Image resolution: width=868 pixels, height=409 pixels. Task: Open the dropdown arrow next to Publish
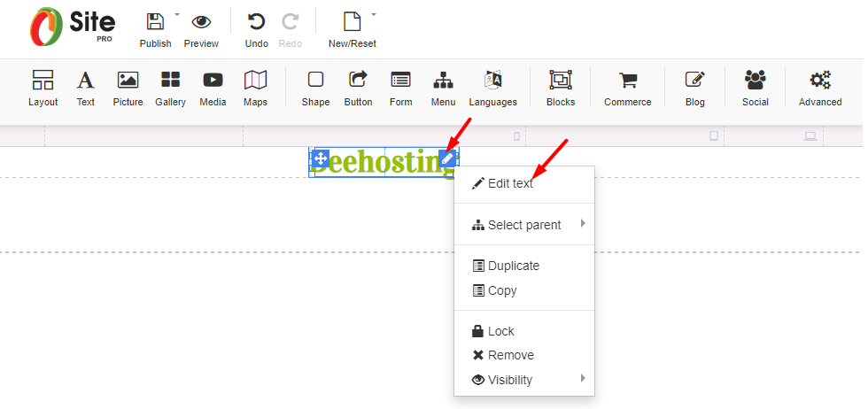pos(177,14)
